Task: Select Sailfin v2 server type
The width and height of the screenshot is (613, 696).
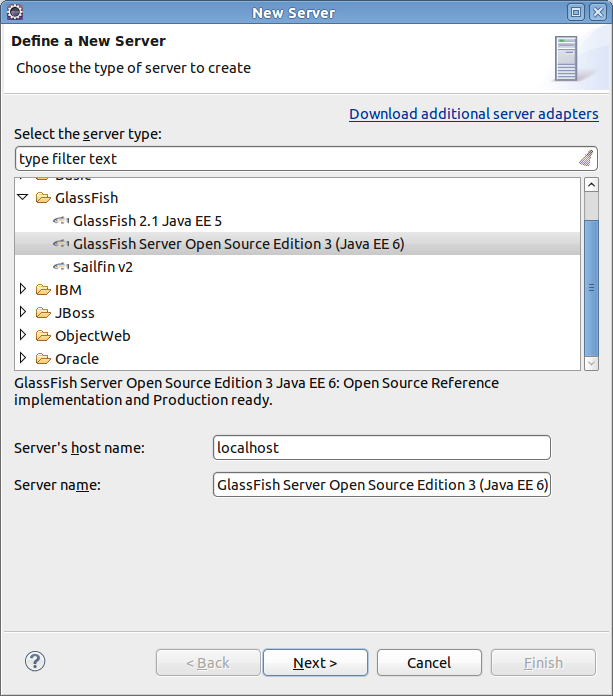Action: (103, 267)
